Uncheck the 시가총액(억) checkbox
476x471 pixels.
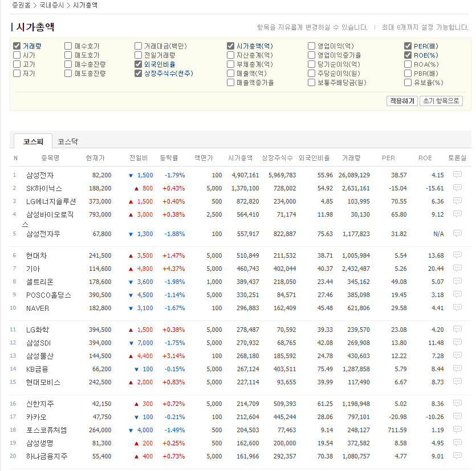coord(230,46)
